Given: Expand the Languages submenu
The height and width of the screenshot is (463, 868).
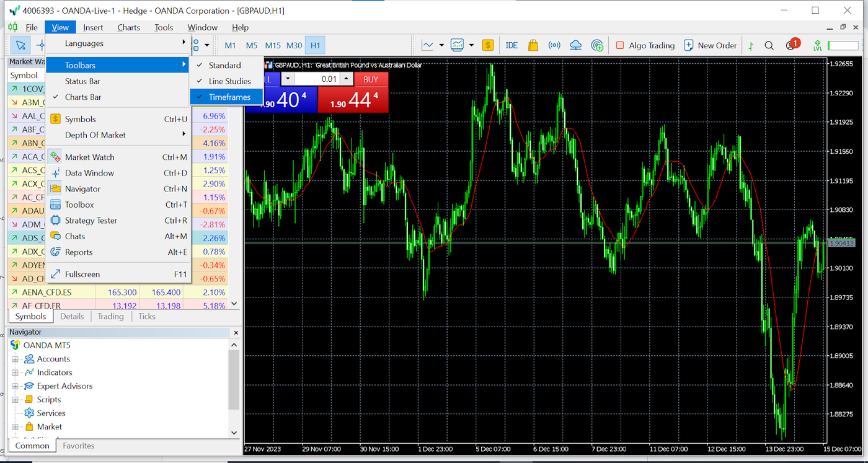Looking at the screenshot, I should pyautogui.click(x=118, y=43).
